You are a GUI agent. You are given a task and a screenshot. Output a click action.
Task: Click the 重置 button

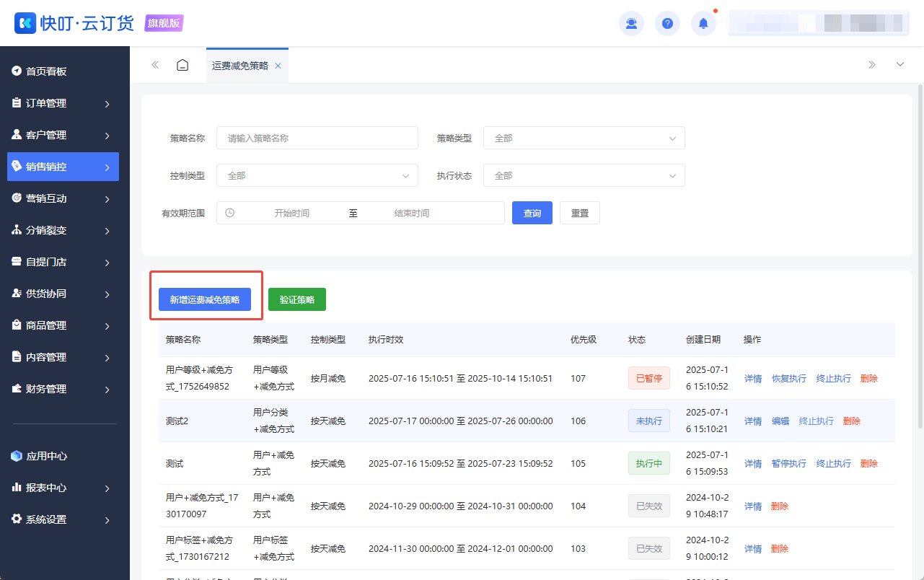point(580,213)
